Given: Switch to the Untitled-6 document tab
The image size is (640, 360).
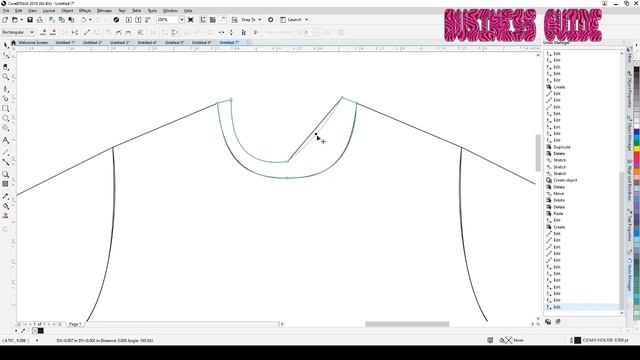Looking at the screenshot, I should click(x=202, y=42).
